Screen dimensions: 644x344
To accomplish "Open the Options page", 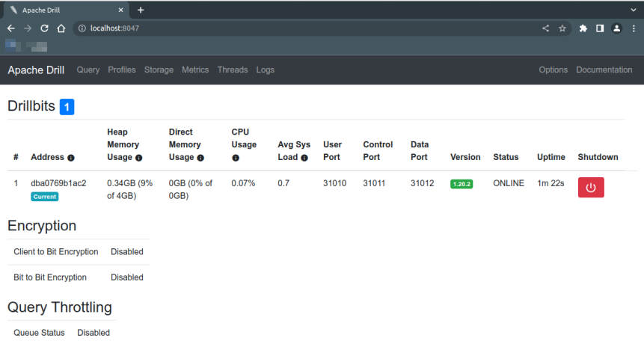I will point(553,70).
